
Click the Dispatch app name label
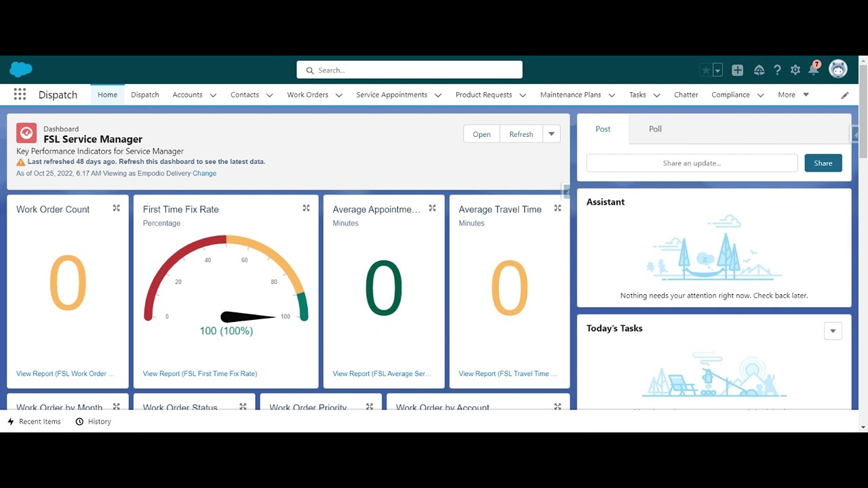58,95
